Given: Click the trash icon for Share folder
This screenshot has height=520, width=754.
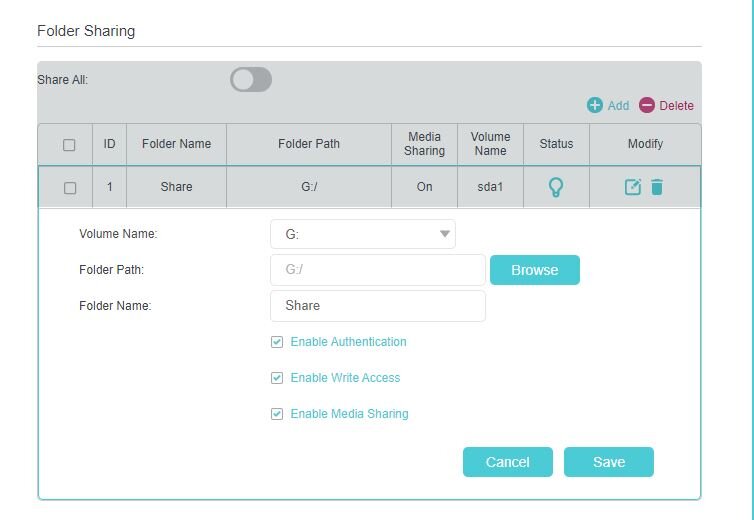Looking at the screenshot, I should pyautogui.click(x=657, y=187).
